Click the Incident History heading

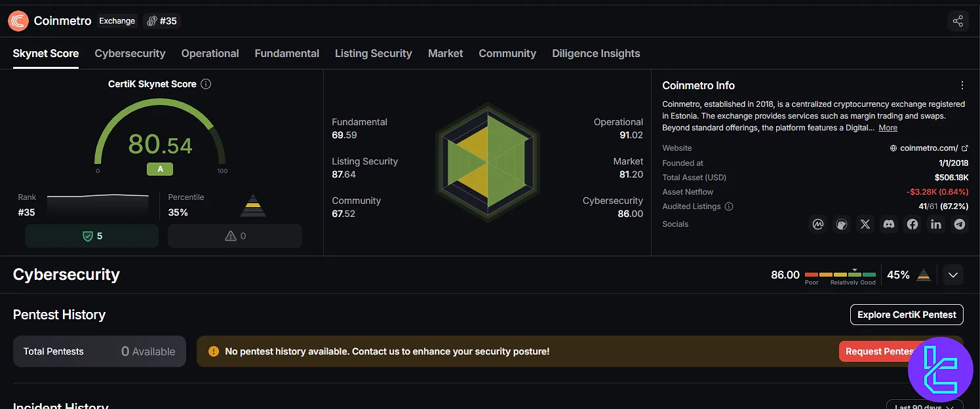60,406
